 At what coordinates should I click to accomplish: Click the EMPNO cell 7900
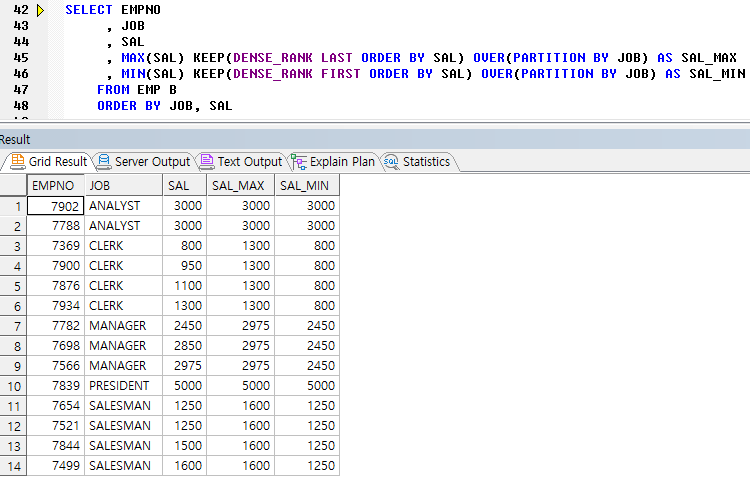click(56, 266)
